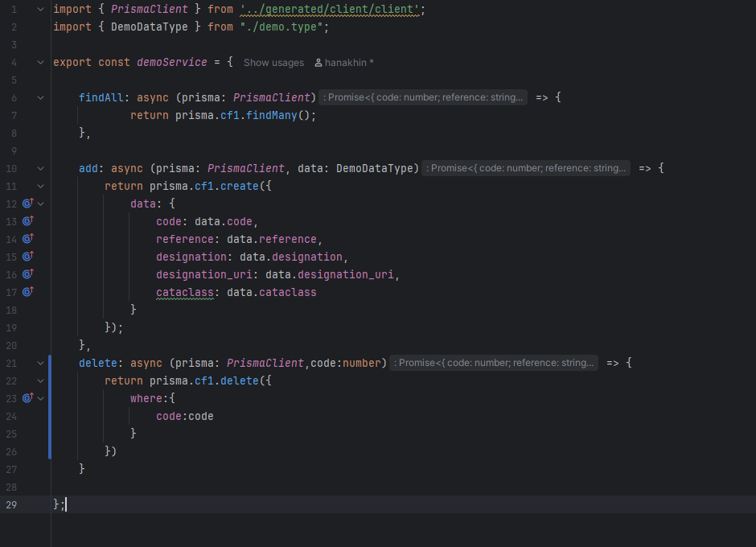The width and height of the screenshot is (756, 547).
Task: Click the gutter icon beside designation_uri
Action: [27, 274]
